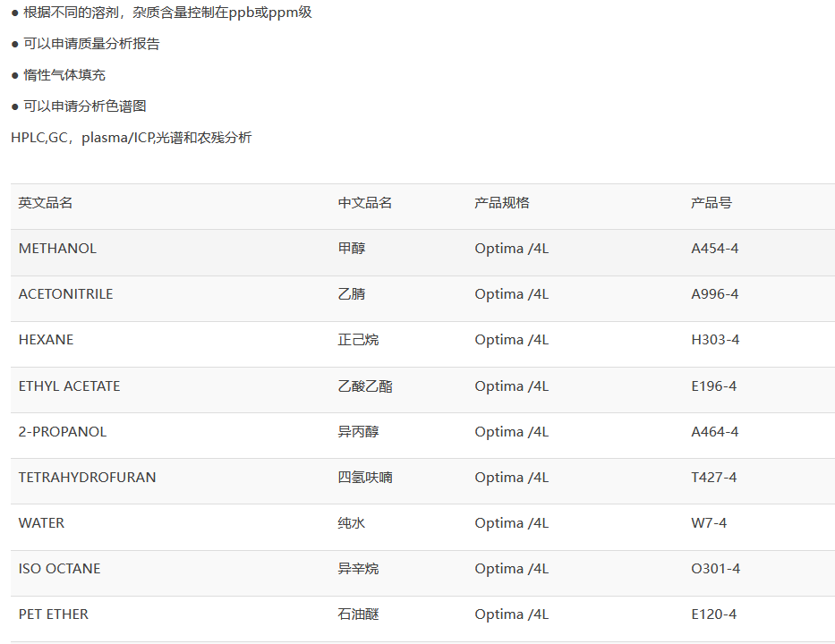The height and width of the screenshot is (644, 835).
Task: Click Optima /4L in the TETRAHYDROFURAN row
Action: pyautogui.click(x=512, y=478)
